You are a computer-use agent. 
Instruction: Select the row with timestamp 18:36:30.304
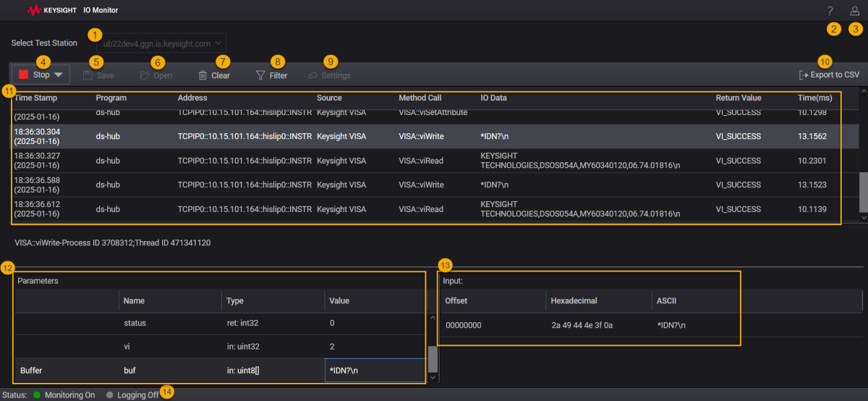point(435,136)
